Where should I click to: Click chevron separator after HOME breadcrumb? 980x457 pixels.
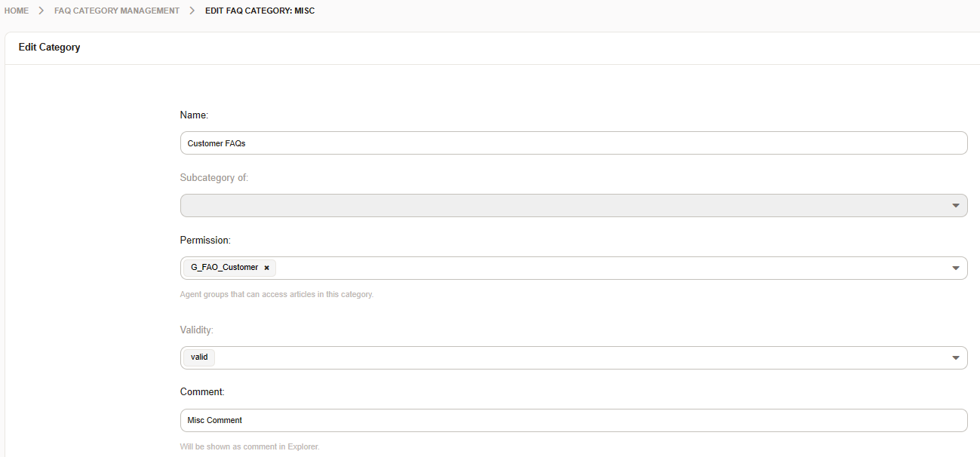click(x=41, y=11)
